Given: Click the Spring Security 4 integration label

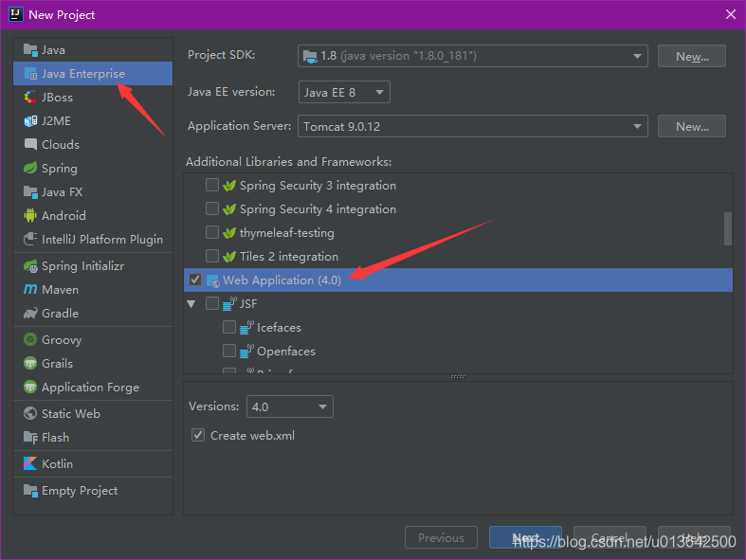Looking at the screenshot, I should (318, 208).
